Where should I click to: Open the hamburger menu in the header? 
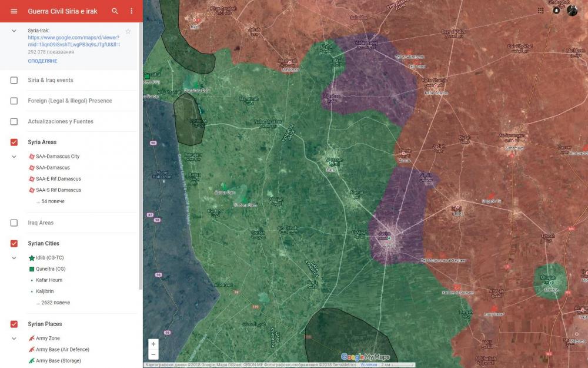(x=14, y=11)
